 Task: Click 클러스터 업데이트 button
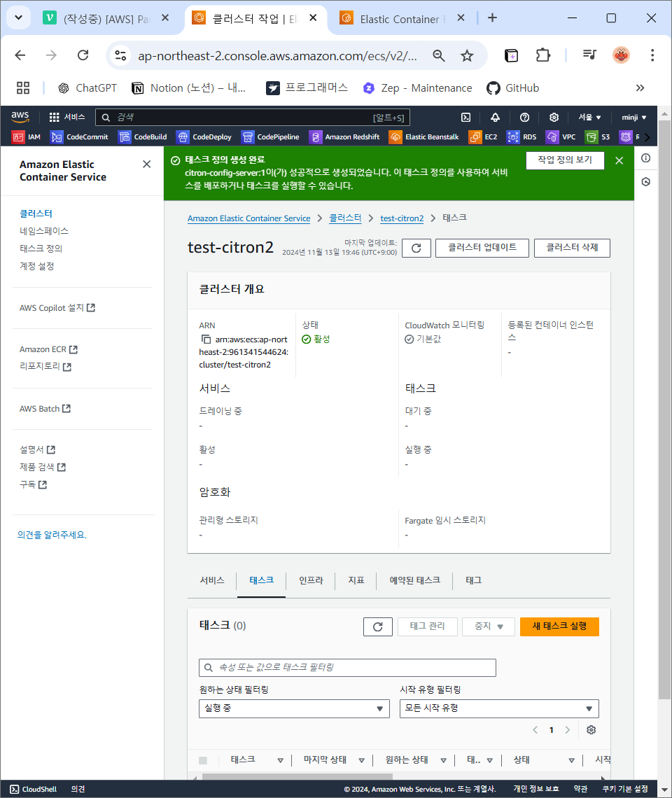coord(482,248)
